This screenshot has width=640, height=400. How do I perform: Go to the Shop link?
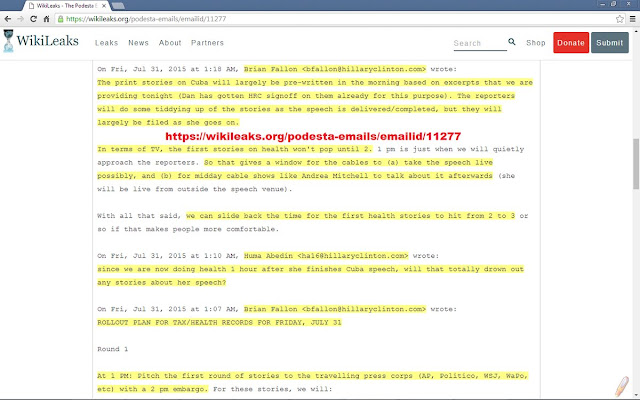point(536,43)
